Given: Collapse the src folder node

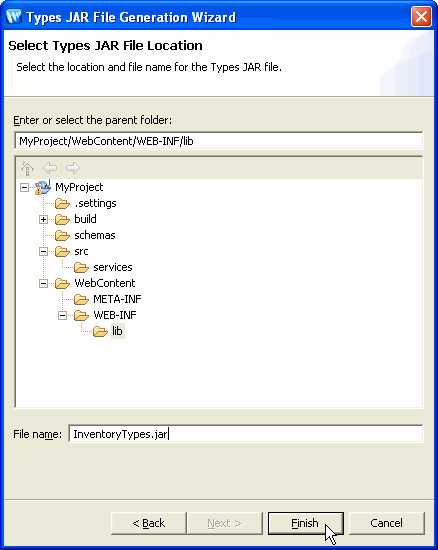Looking at the screenshot, I should tap(43, 251).
